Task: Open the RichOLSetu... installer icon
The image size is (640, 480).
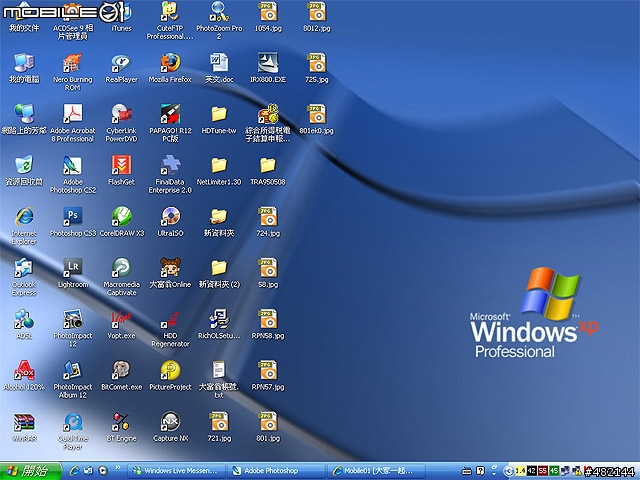Action: pos(219,324)
